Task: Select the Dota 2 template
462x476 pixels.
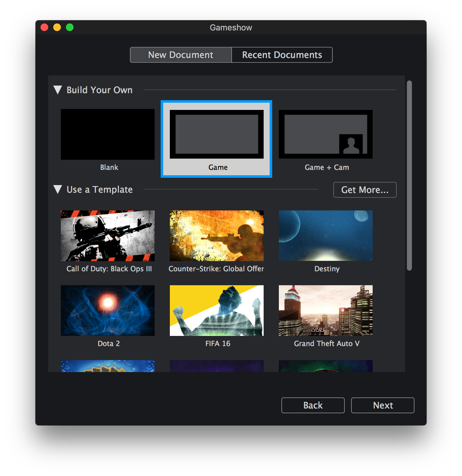Action: click(x=108, y=310)
